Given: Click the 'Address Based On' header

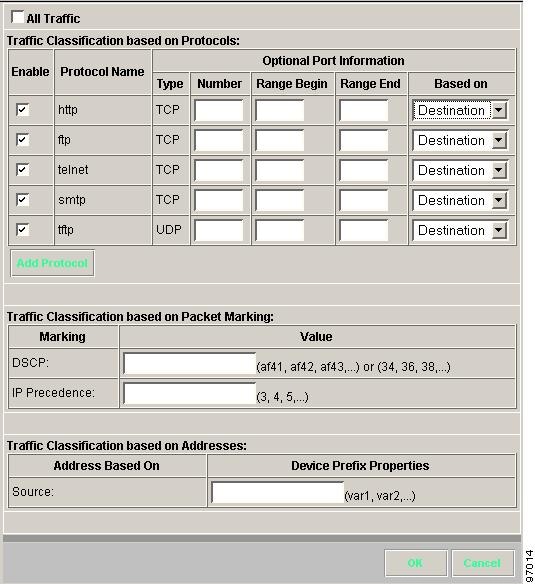Looking at the screenshot, I should 107,466.
